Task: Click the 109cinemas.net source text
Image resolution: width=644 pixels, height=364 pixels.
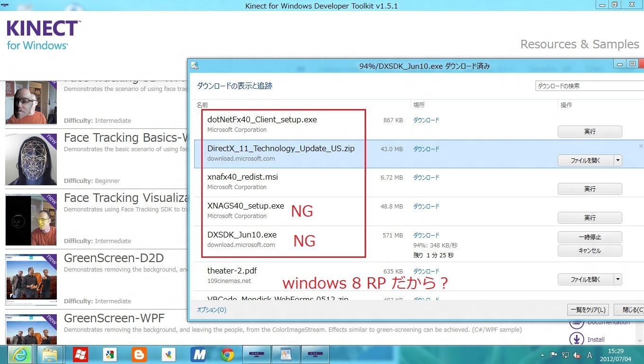Action: pos(229,281)
